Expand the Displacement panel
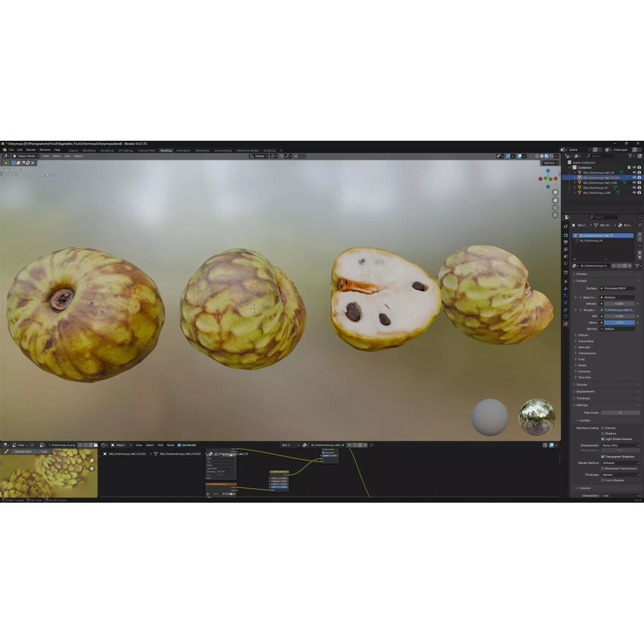This screenshot has height=644, width=644. (x=574, y=391)
